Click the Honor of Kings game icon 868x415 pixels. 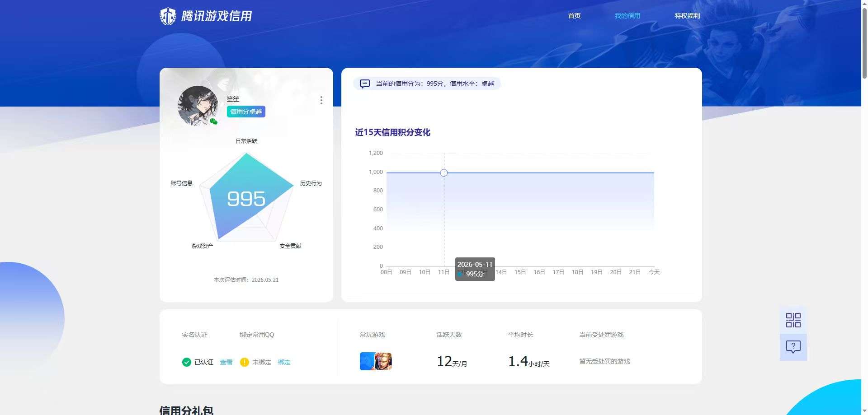click(x=383, y=361)
